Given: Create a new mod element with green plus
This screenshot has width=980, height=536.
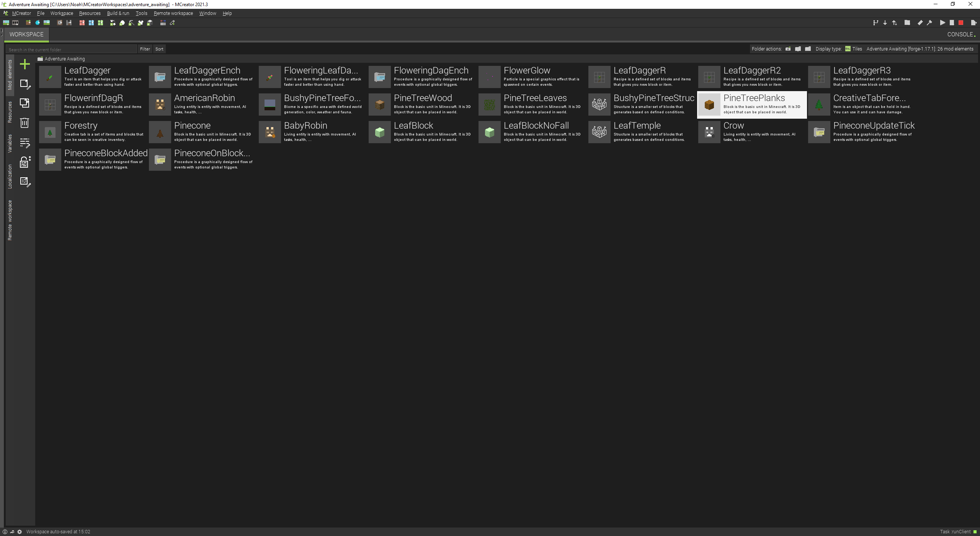Looking at the screenshot, I should 24,64.
